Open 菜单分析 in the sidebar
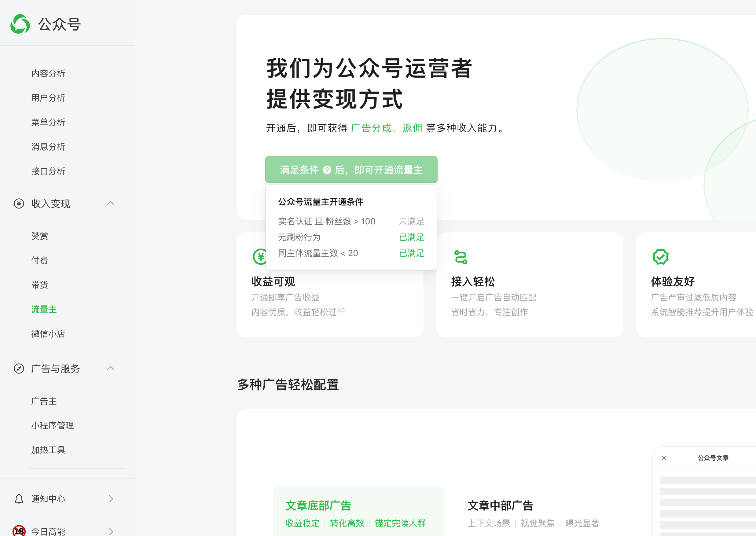Screen dimensions: 756x536 (x=48, y=122)
